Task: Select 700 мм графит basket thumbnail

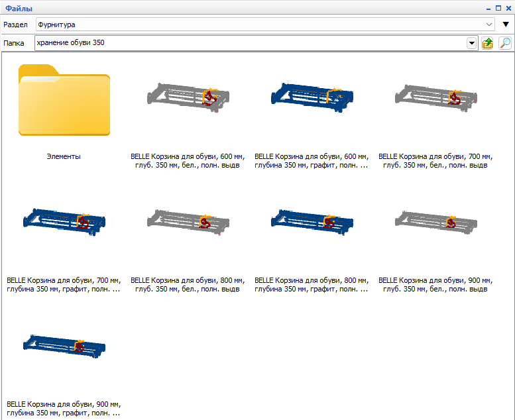Action: pyautogui.click(x=64, y=222)
